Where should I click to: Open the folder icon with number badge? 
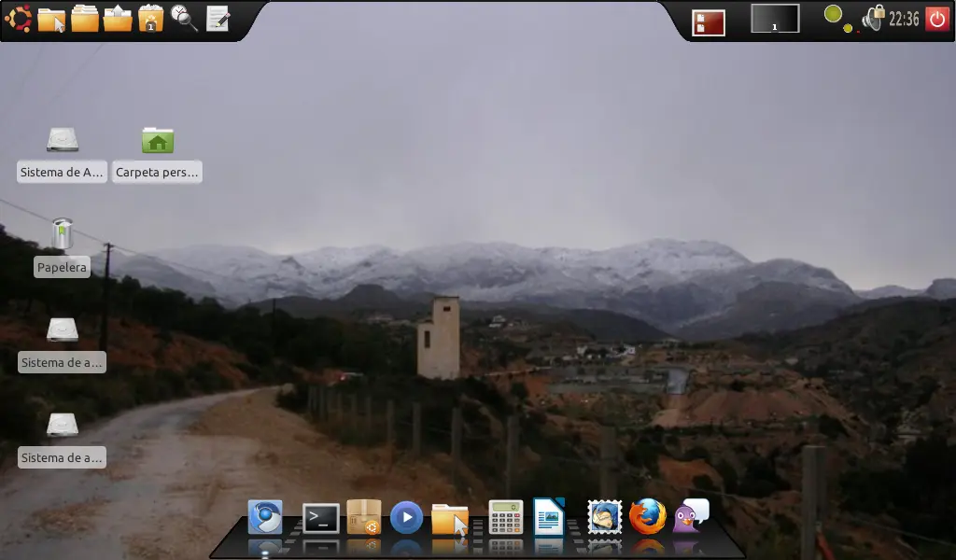click(150, 19)
